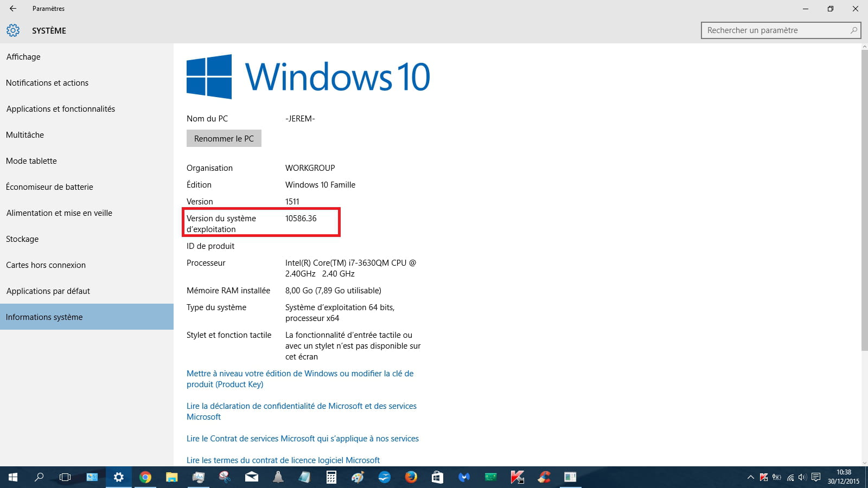The height and width of the screenshot is (488, 868).
Task: Click the scrollbar down arrow
Action: pos(865,462)
